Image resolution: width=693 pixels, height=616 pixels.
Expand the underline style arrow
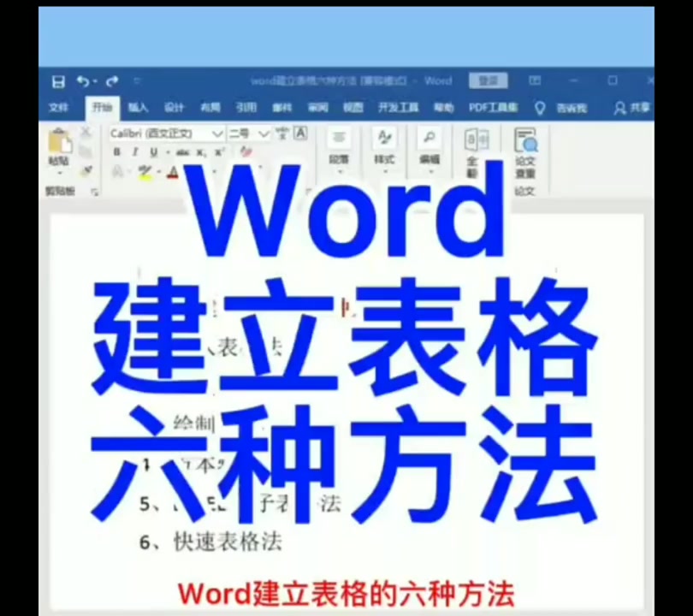[168, 153]
